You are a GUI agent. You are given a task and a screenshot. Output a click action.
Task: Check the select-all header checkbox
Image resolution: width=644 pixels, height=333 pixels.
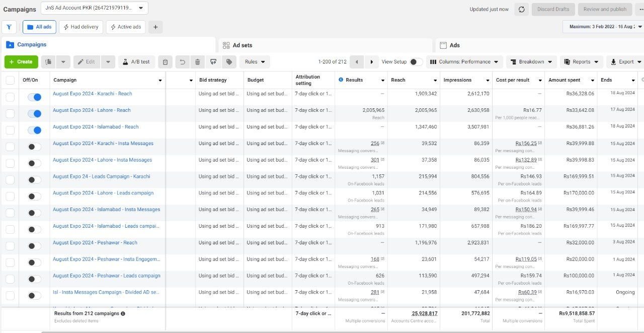tap(10, 80)
